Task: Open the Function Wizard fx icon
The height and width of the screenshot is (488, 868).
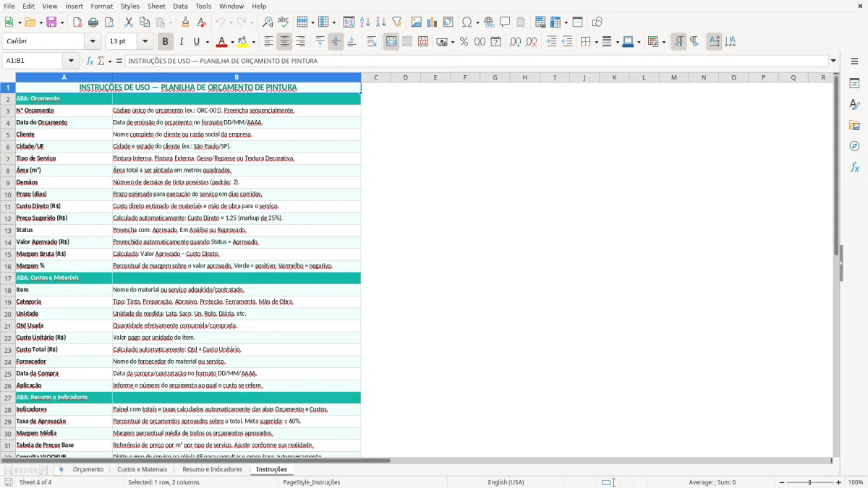Action: (x=90, y=61)
